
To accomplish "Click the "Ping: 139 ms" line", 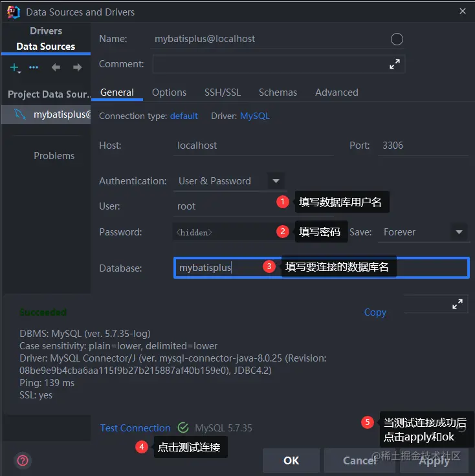I will click(47, 383).
